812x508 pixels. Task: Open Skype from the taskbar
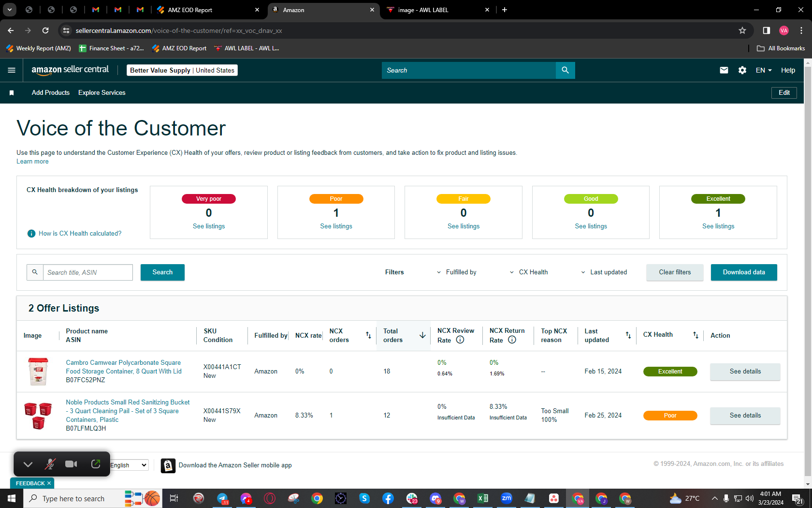click(x=364, y=498)
